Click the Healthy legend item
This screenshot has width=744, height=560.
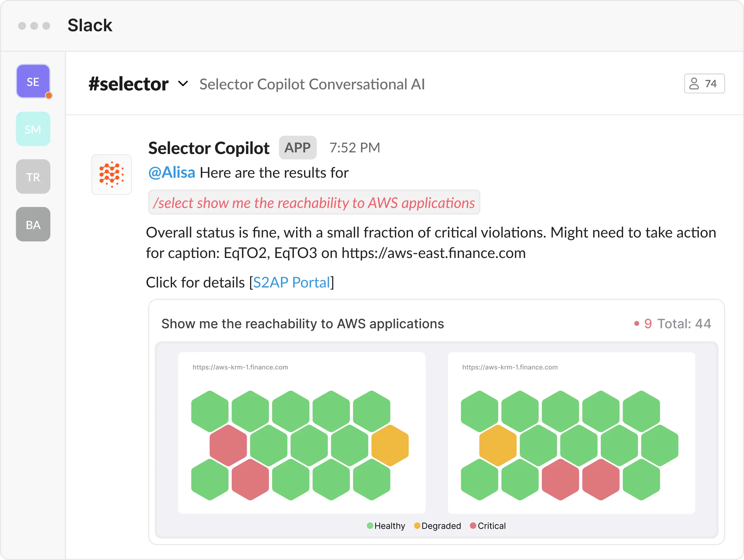386,526
